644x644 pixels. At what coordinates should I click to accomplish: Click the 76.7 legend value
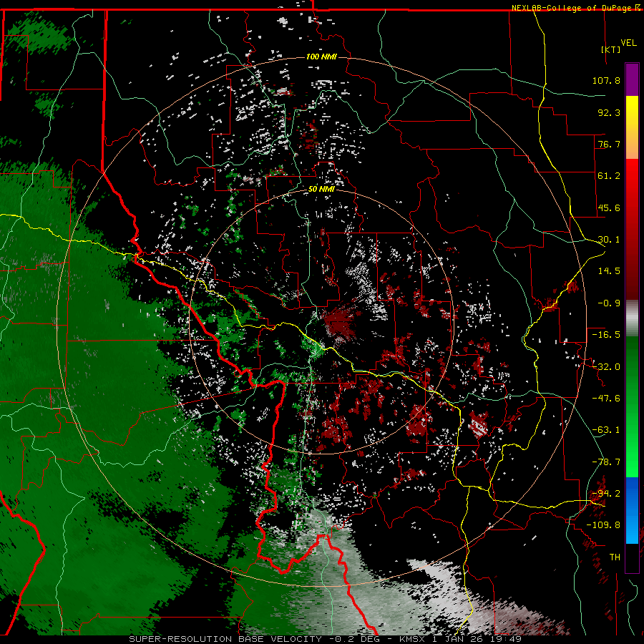pyautogui.click(x=609, y=144)
